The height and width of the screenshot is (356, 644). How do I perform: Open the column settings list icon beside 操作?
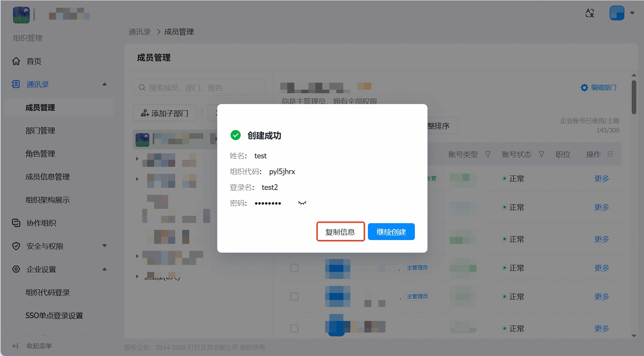pyautogui.click(x=610, y=154)
